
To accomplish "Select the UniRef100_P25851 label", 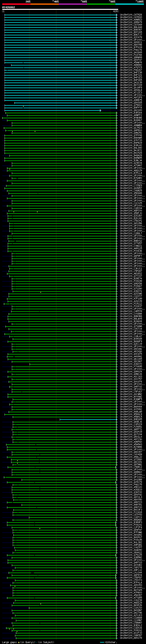I will [x=131, y=427].
